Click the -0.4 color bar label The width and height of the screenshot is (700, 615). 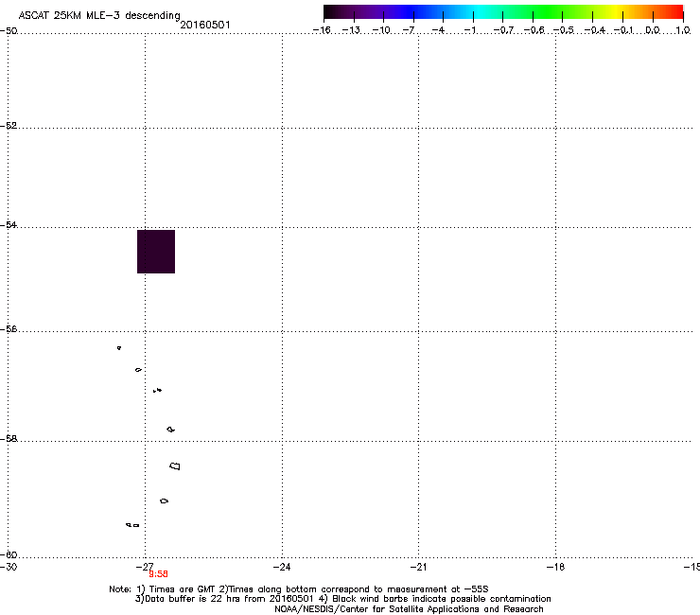pyautogui.click(x=595, y=30)
